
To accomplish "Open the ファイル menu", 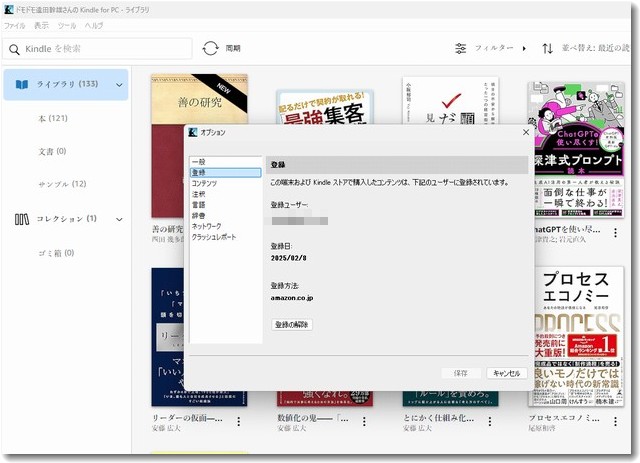I will click(14, 25).
